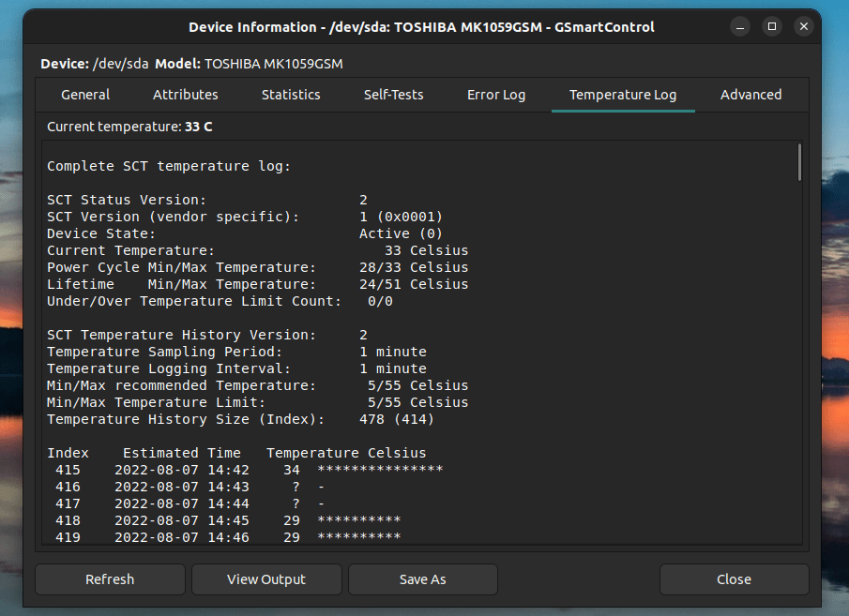849x616 pixels.
Task: Open the Attributes tab
Action: [x=186, y=95]
